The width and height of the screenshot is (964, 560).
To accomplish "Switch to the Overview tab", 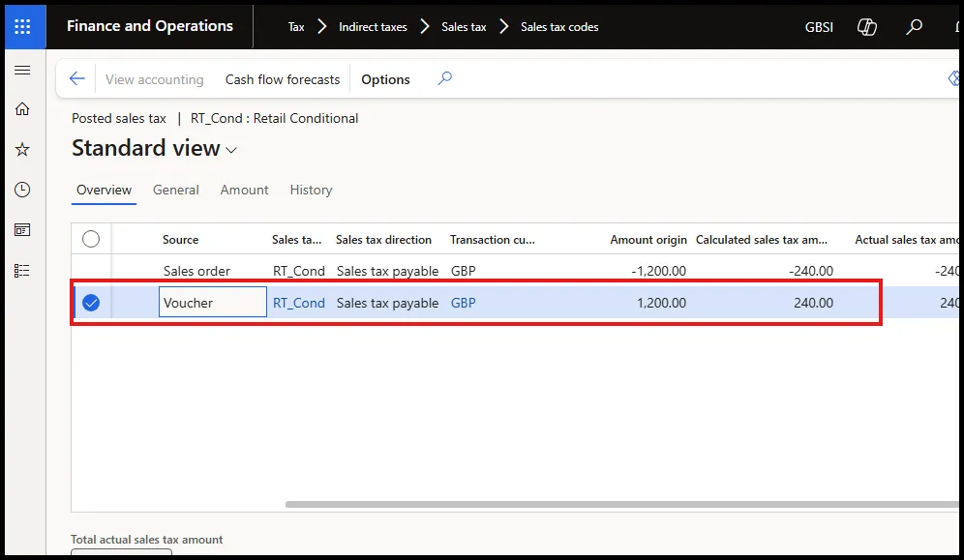I will coord(104,190).
